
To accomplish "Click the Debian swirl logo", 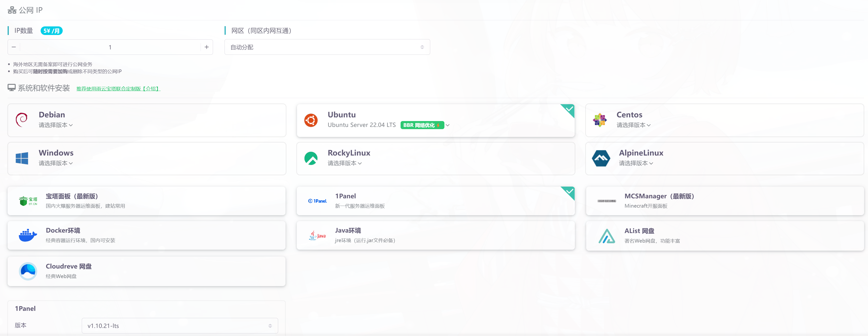I will (x=22, y=120).
